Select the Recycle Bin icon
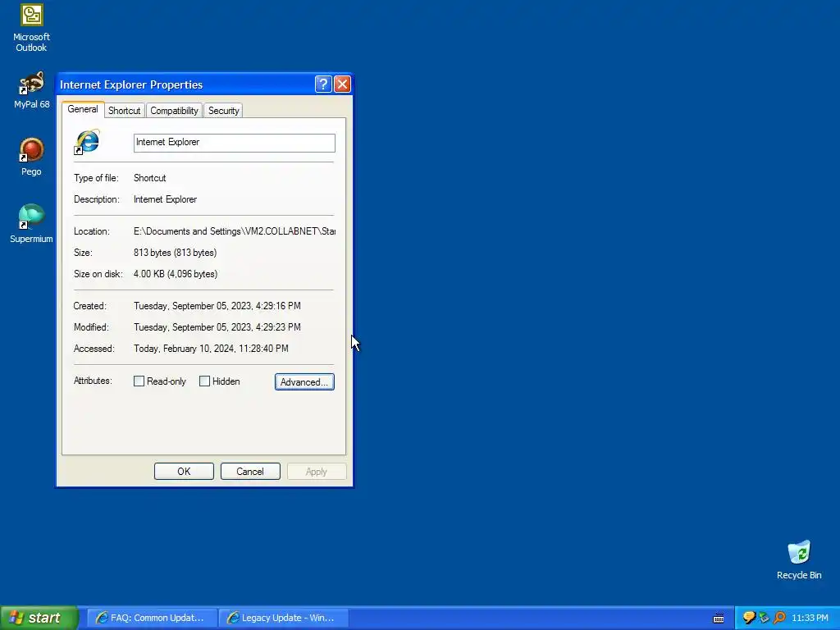The image size is (840, 630). click(x=799, y=559)
